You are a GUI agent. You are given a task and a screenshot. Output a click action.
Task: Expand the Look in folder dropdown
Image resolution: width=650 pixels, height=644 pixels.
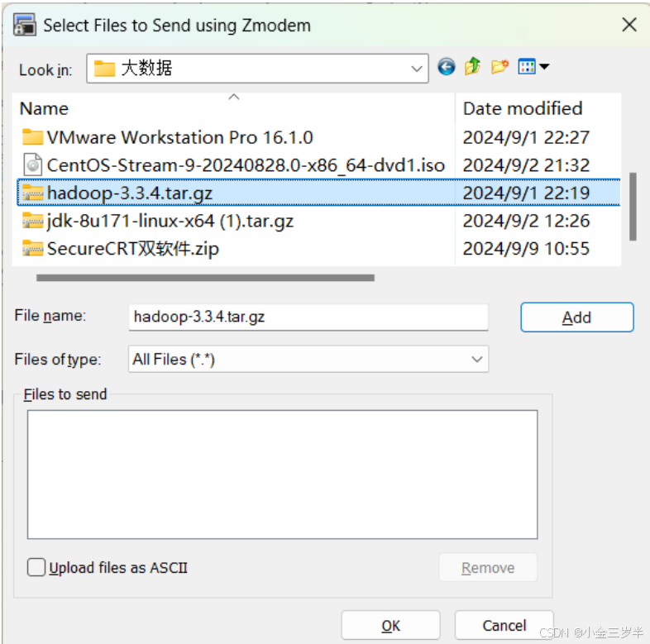[x=417, y=69]
